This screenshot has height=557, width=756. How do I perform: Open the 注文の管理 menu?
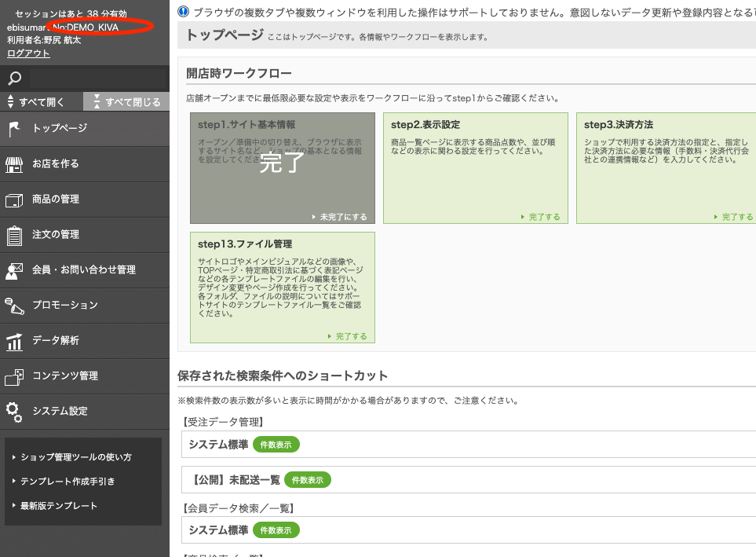(85, 235)
